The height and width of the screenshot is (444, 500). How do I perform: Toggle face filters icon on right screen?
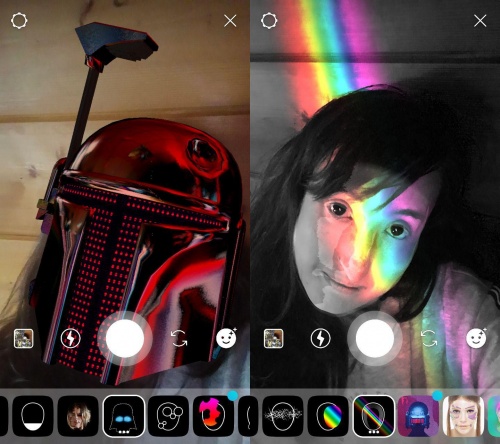pos(476,338)
